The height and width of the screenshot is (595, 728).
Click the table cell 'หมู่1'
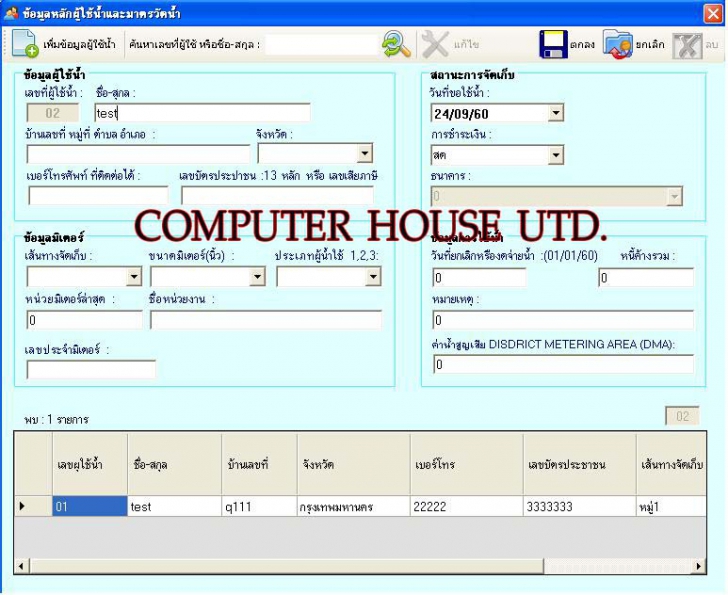point(671,506)
